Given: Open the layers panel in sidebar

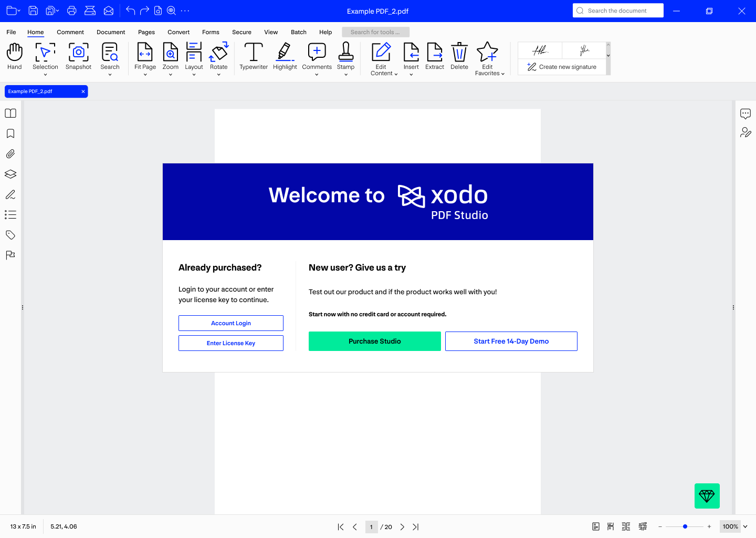Looking at the screenshot, I should click(x=10, y=174).
